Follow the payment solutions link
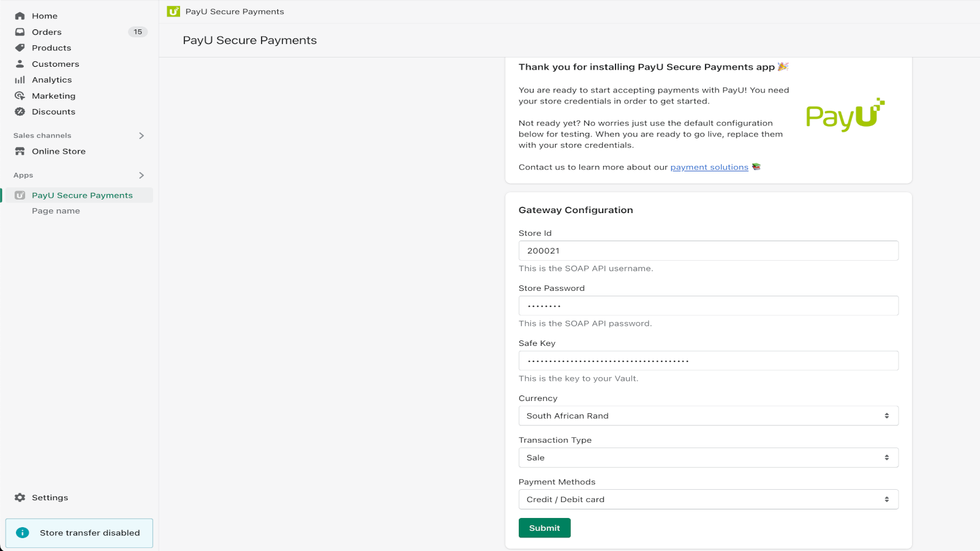 click(x=709, y=167)
